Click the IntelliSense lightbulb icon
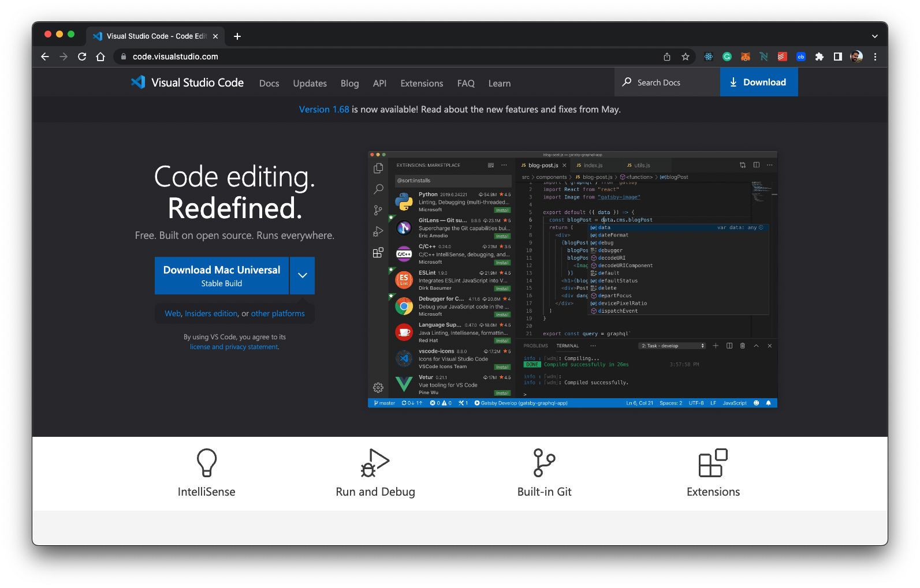This screenshot has width=920, height=588. click(206, 463)
